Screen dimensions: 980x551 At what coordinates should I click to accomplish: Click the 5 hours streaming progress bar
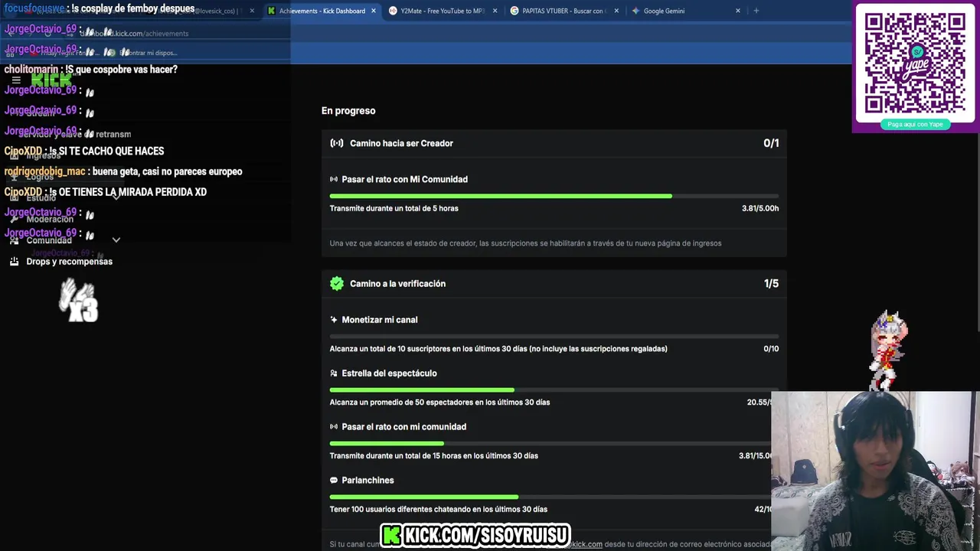(x=554, y=196)
